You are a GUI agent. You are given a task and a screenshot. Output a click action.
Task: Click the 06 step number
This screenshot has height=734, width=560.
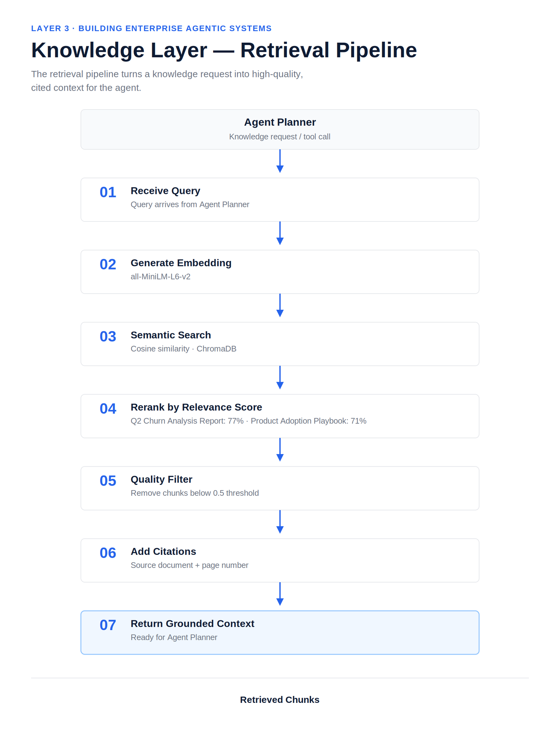tap(108, 553)
